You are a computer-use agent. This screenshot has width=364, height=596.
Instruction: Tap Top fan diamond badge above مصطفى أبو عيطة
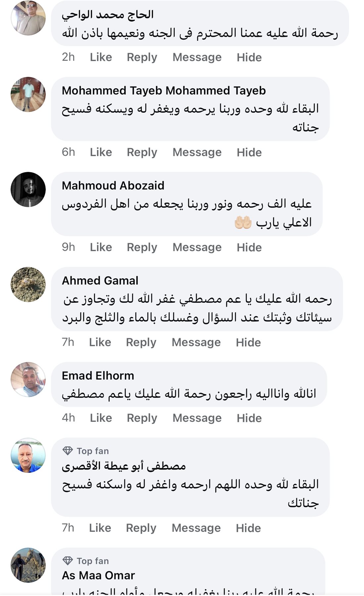click(x=68, y=451)
